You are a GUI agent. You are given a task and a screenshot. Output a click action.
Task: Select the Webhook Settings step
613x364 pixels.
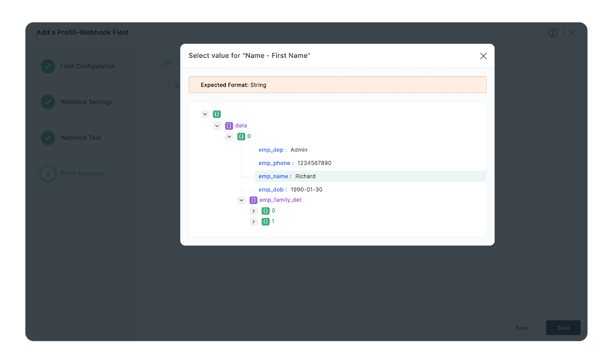coord(86,102)
